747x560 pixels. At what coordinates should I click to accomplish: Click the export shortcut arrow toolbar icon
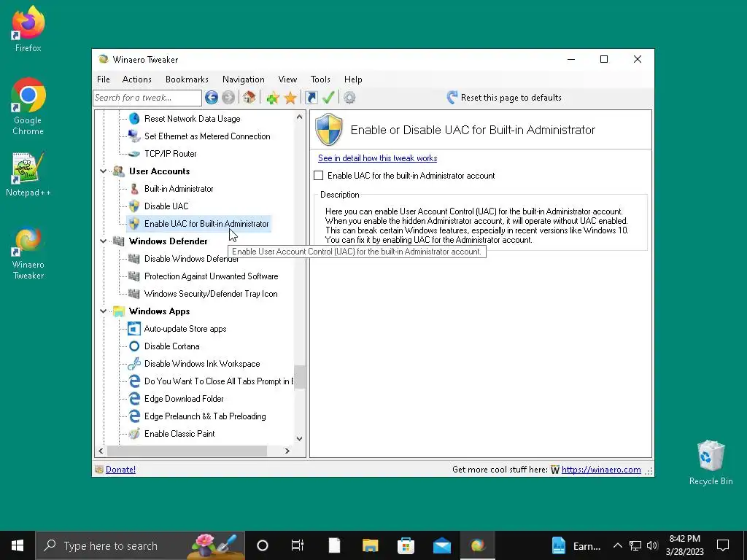311,98
